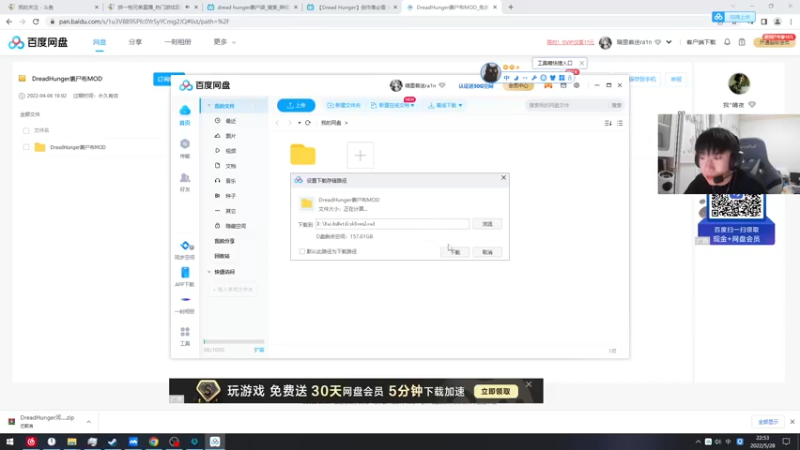The width and height of the screenshot is (800, 450).
Task: Click the 上传 upload button
Action: tap(296, 105)
